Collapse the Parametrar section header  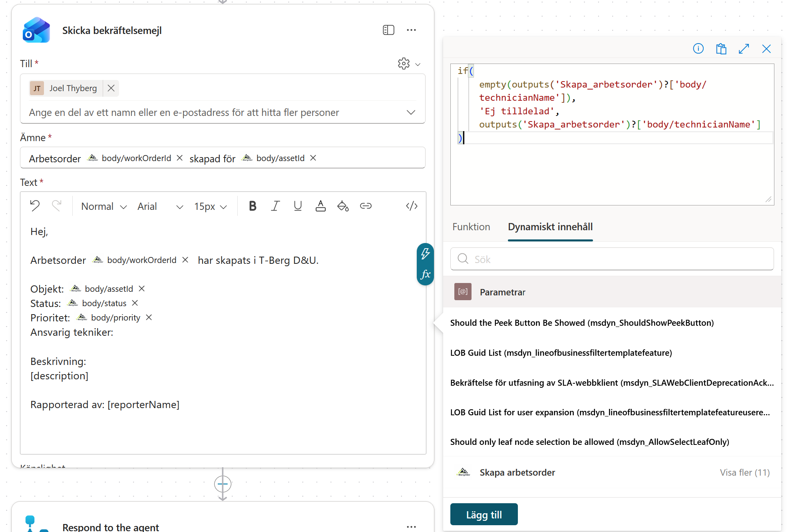click(x=612, y=292)
